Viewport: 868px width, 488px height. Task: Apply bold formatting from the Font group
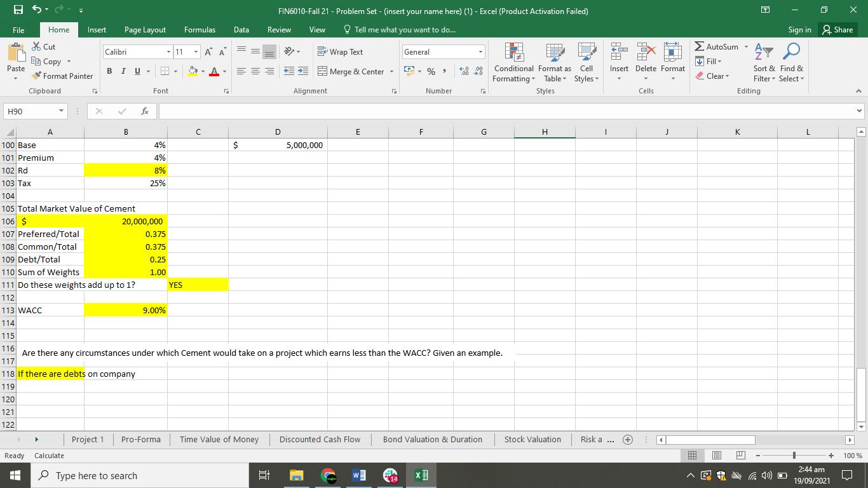pyautogui.click(x=109, y=71)
